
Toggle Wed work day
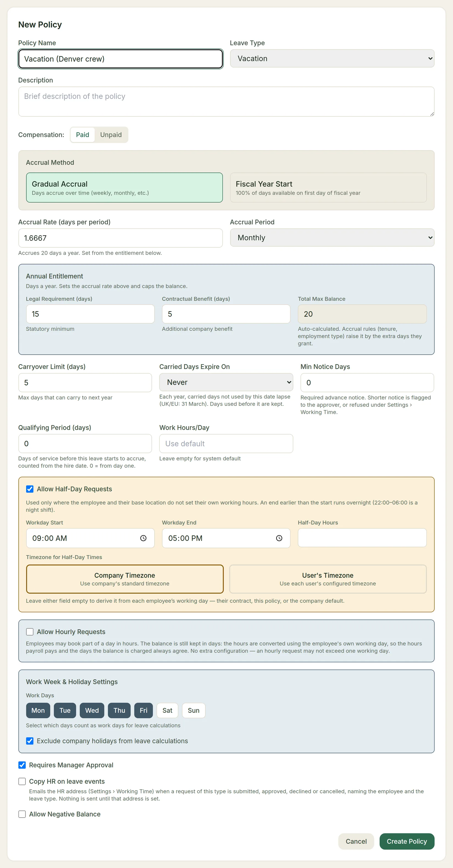(x=92, y=711)
